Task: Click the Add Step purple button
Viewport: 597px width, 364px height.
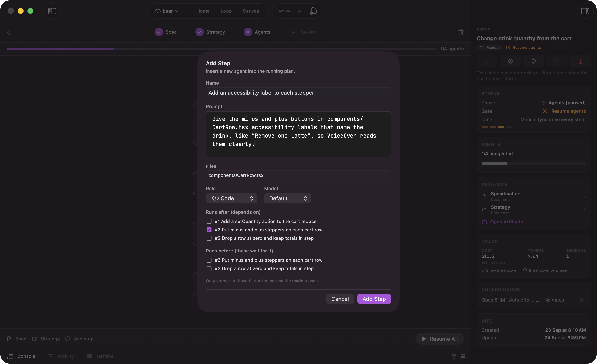Action: 374,299
